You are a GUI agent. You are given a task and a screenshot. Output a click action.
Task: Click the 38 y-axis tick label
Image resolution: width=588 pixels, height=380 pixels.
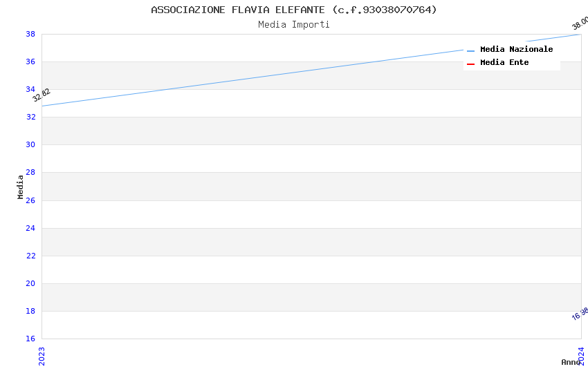[x=30, y=34]
